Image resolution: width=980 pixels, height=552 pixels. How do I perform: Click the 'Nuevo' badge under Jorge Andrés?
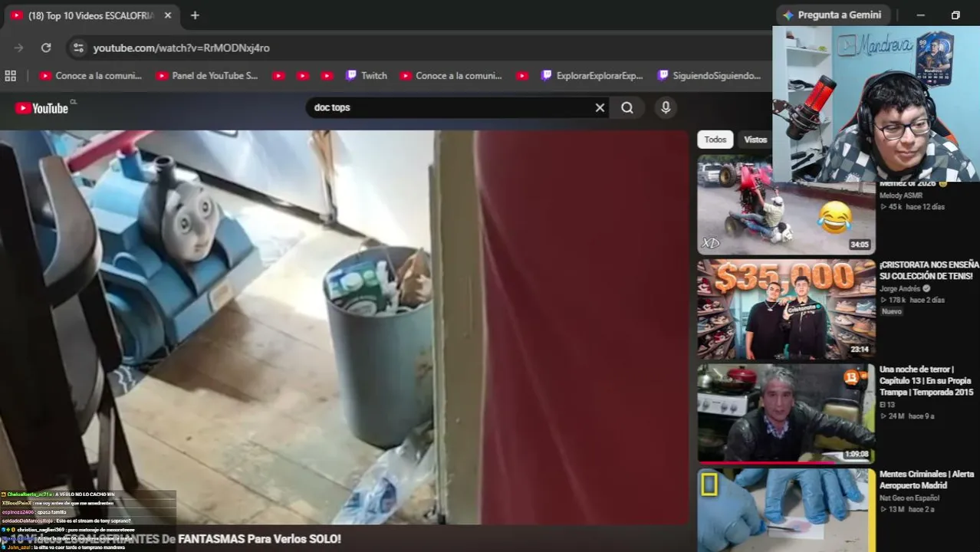[892, 312]
